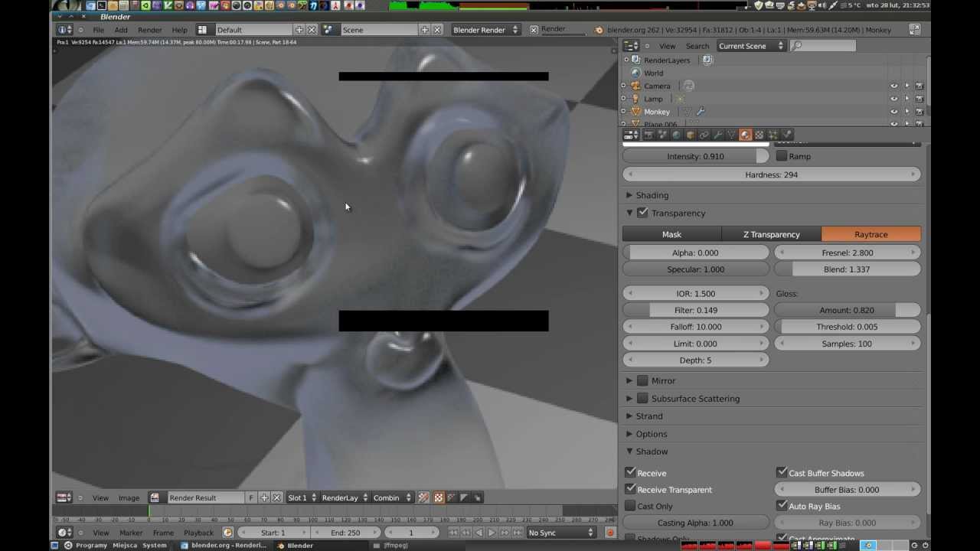The width and height of the screenshot is (980, 551).
Task: Open the Add menu
Action: tap(121, 30)
